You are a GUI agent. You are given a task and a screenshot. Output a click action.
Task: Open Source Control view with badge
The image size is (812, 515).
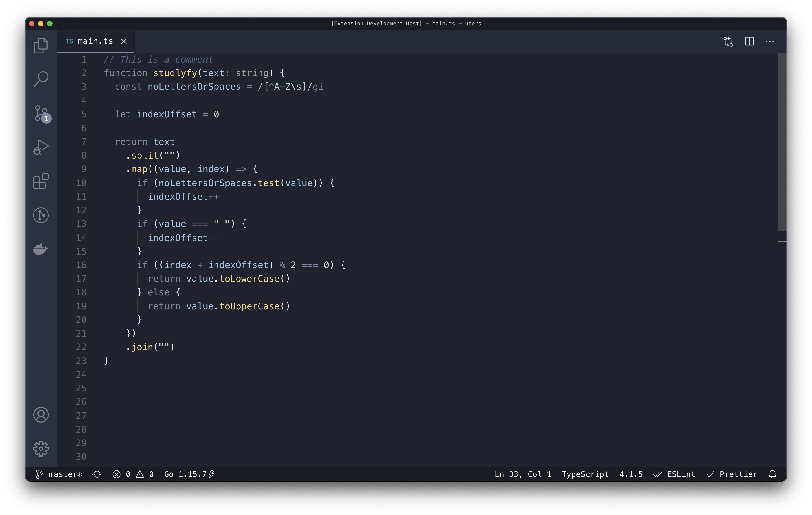pos(41,114)
